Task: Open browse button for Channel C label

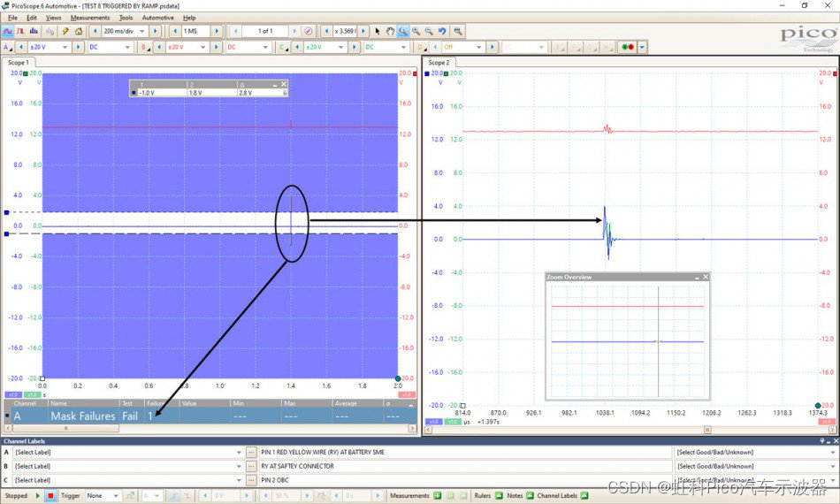Action: [x=251, y=480]
